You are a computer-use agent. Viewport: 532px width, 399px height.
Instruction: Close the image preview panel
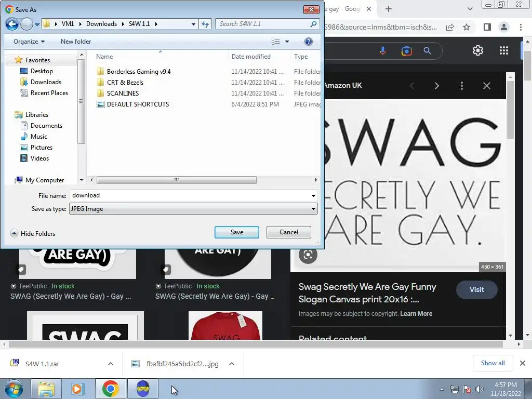point(486,86)
